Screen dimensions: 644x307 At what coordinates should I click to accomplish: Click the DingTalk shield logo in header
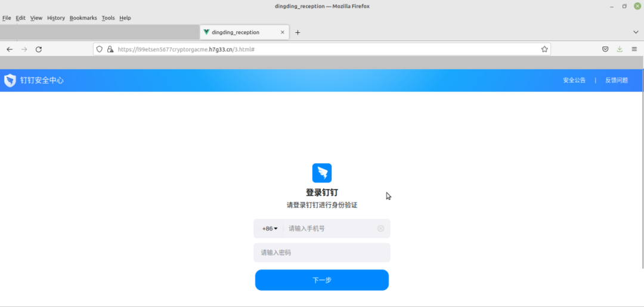[10, 80]
